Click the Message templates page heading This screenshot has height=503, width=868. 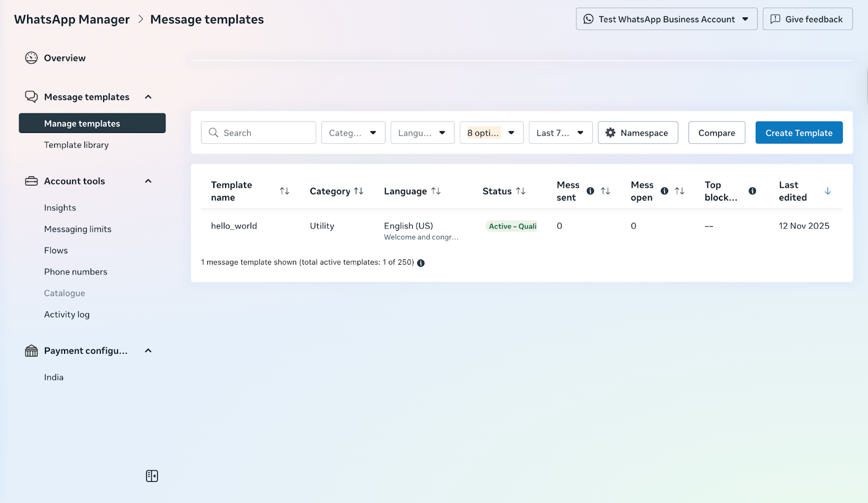point(207,20)
